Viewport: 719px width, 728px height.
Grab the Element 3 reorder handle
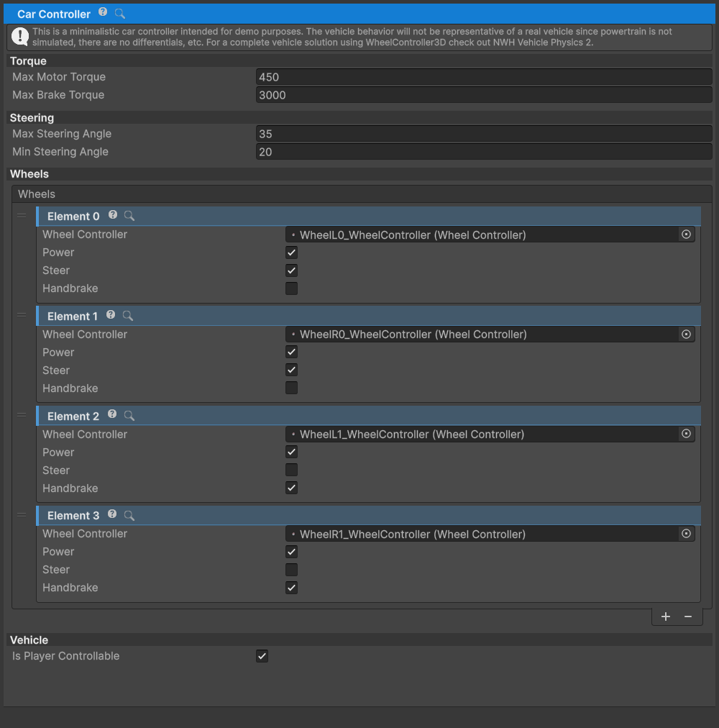coord(22,515)
